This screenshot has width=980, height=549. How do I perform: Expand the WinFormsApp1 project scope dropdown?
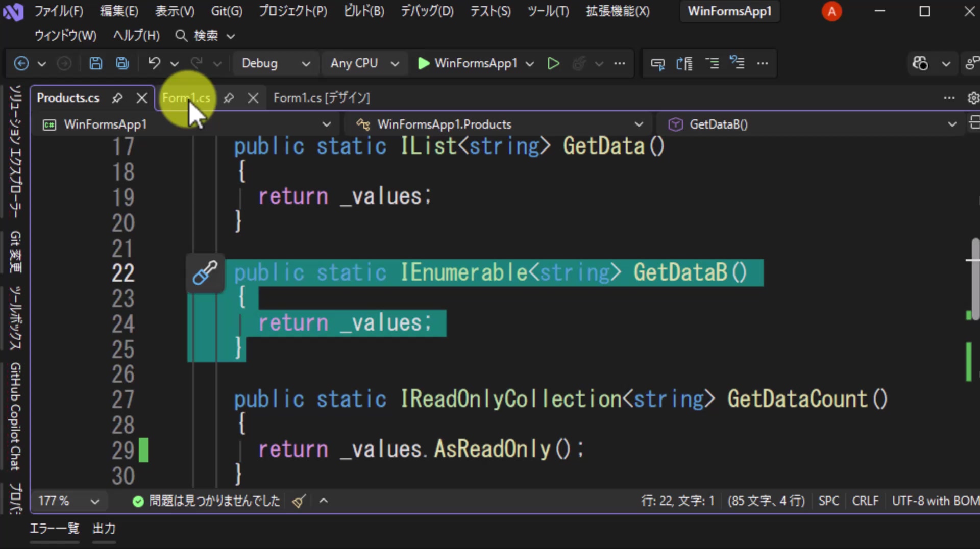[x=186, y=124]
